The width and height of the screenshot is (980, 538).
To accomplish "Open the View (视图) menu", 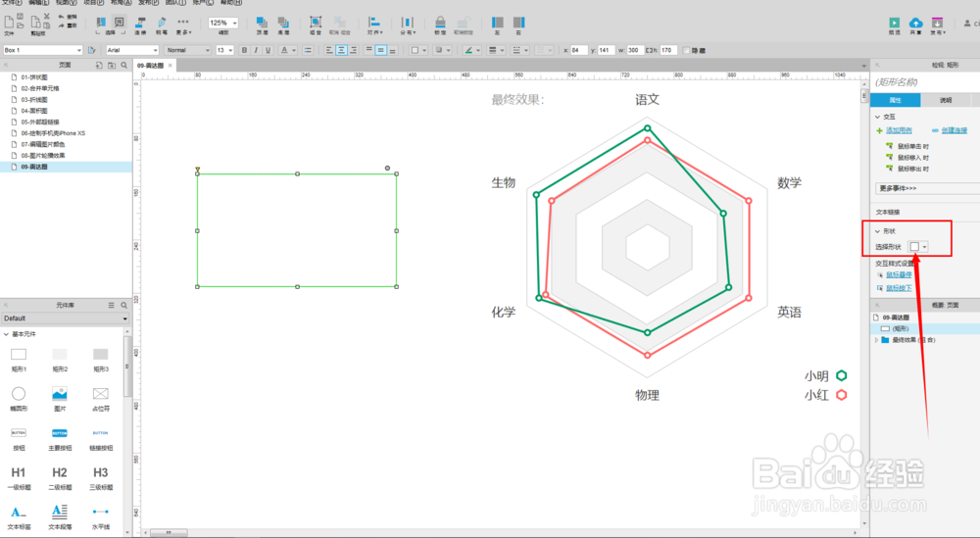I will click(66, 3).
